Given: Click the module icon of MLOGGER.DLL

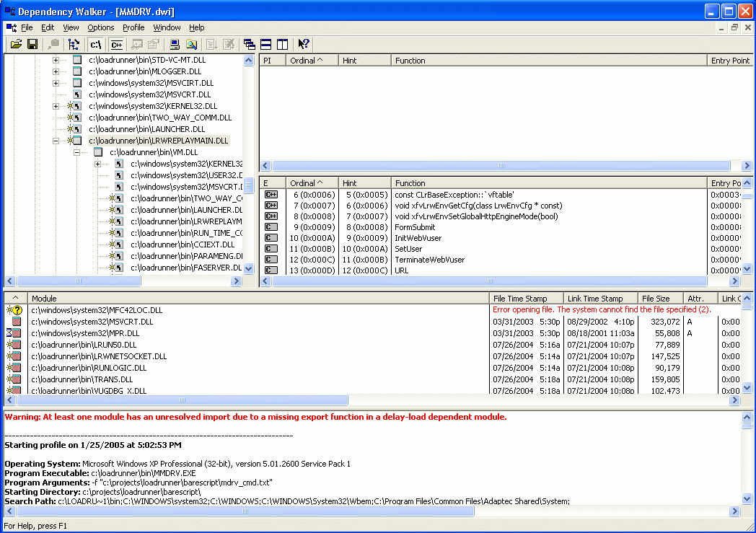Looking at the screenshot, I should pos(77,71).
